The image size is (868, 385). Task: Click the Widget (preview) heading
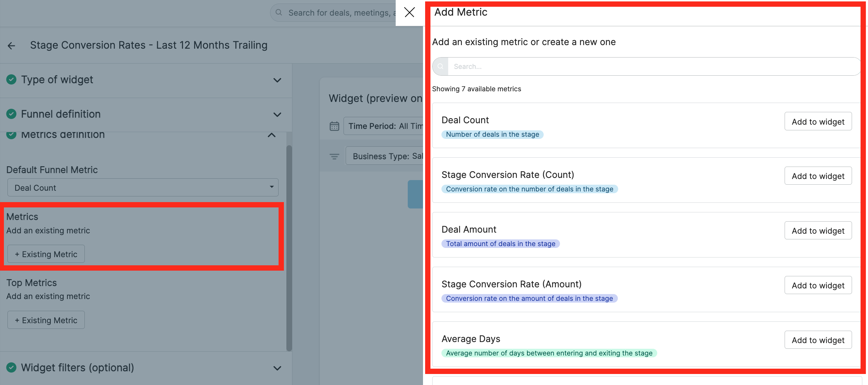pos(375,98)
